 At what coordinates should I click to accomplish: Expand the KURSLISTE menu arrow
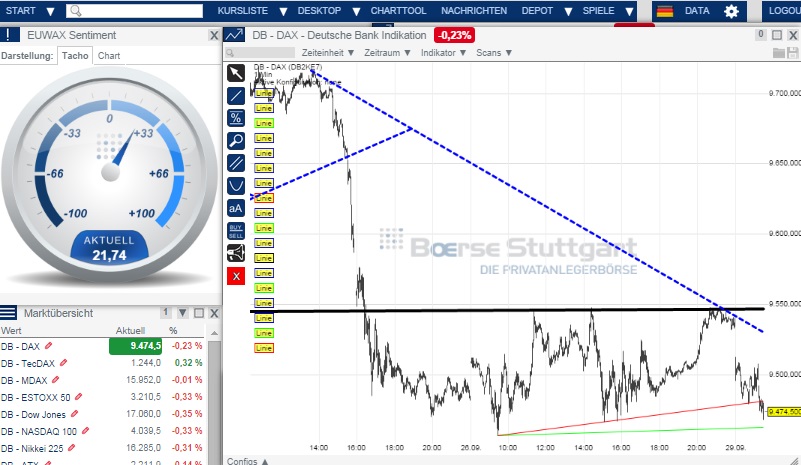click(283, 11)
